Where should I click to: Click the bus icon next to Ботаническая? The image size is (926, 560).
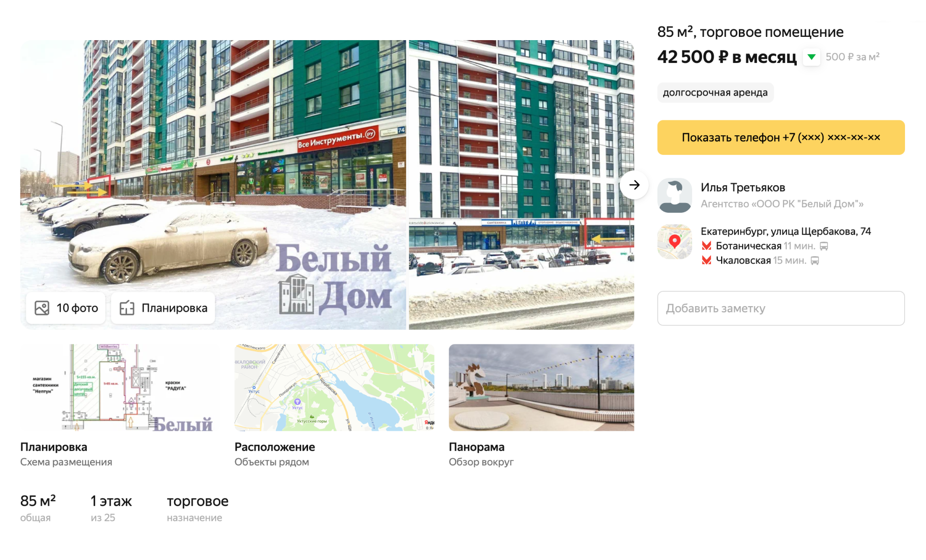click(x=824, y=246)
